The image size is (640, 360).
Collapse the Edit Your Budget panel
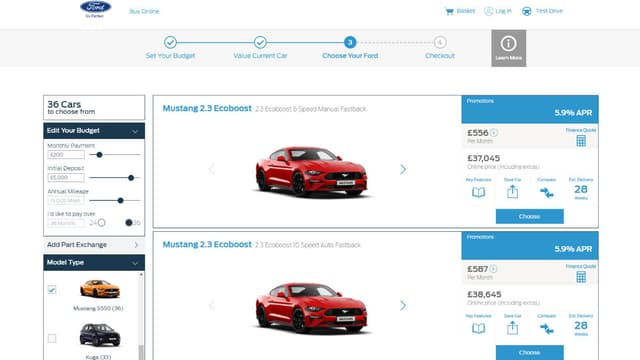tap(135, 131)
